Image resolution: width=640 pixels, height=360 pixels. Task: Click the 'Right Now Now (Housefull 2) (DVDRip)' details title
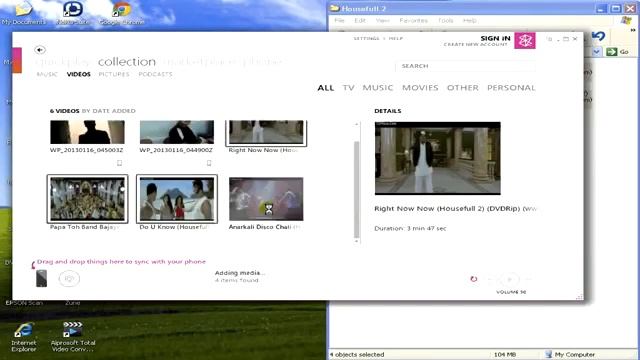tap(455, 209)
